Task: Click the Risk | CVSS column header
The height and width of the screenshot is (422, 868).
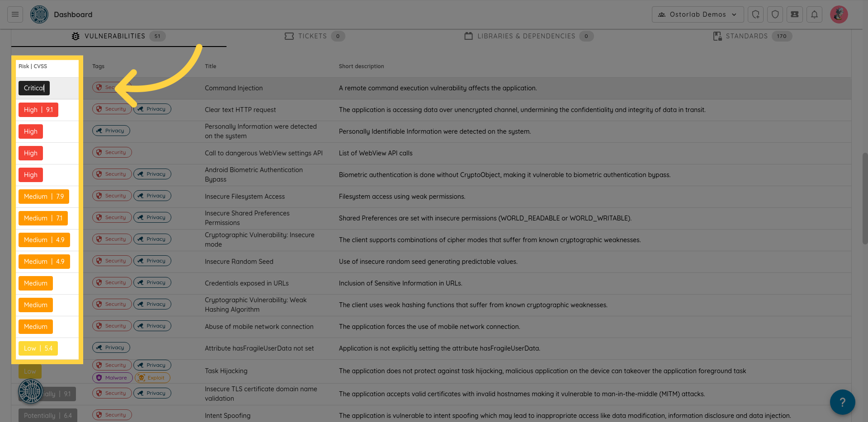Action: coord(33,66)
